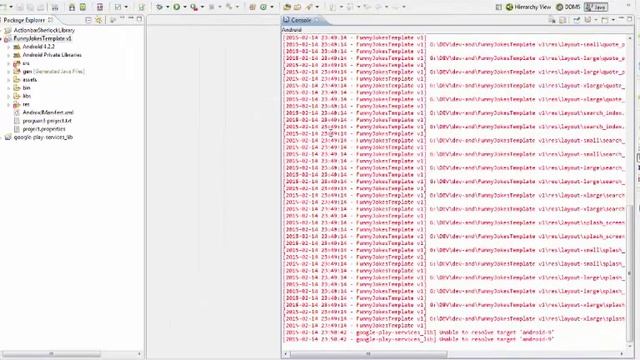This screenshot has height=360, width=640.
Task: Open the Android Virtual Device Manager icon
Action: point(83,7)
